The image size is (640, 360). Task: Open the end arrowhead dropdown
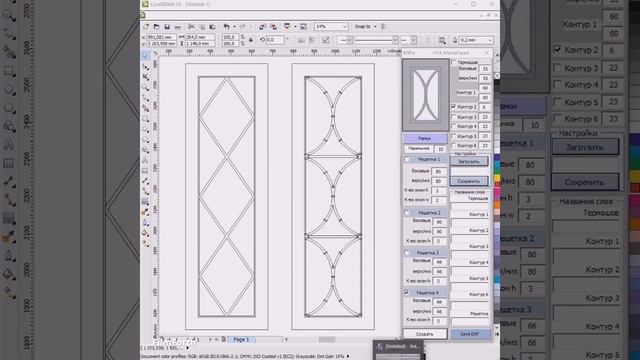tap(414, 40)
